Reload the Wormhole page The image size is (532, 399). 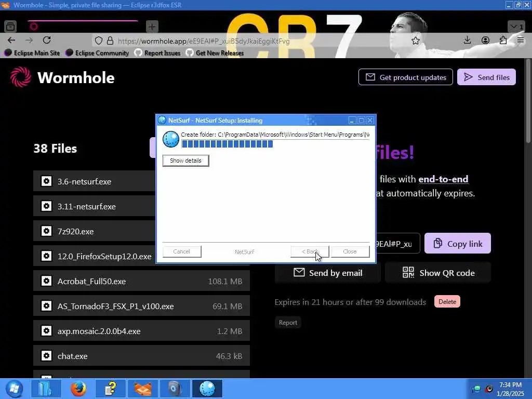(47, 41)
